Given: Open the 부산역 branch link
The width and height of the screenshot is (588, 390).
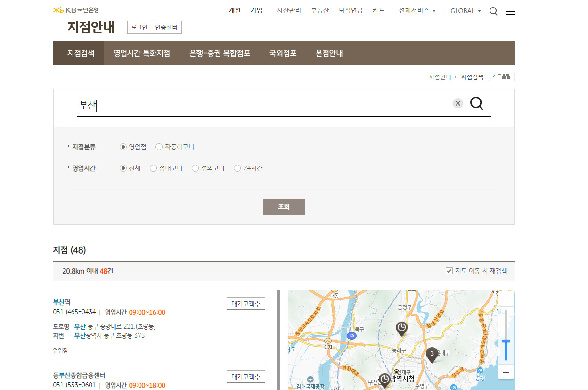Looking at the screenshot, I should click(x=62, y=302).
